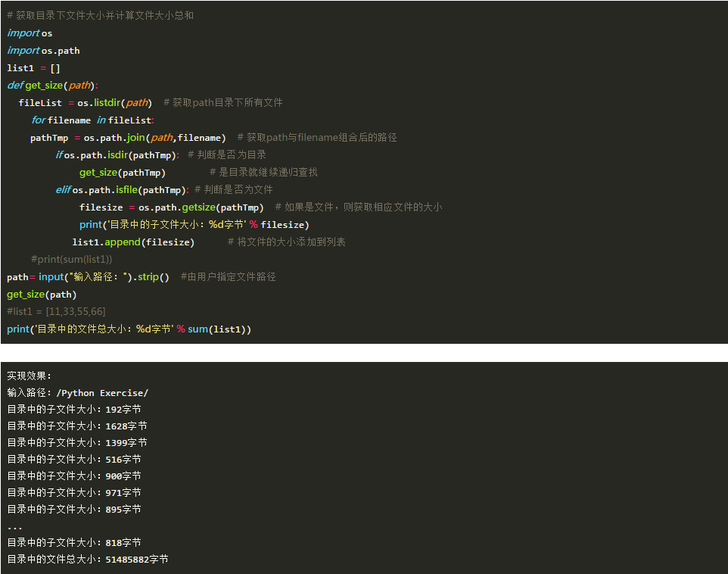Click the output line with '900字节'
The image size is (728, 574).
(74, 476)
